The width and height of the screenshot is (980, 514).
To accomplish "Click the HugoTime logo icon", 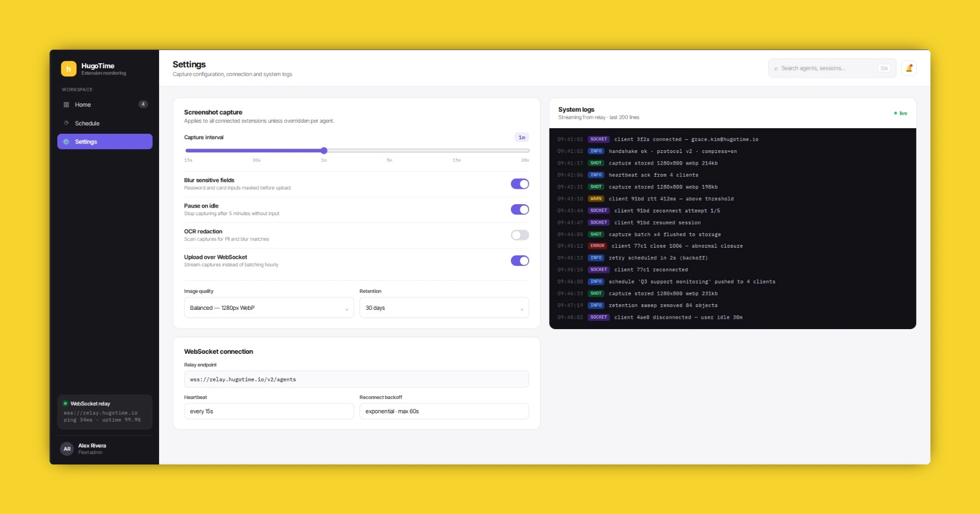I will coord(68,69).
